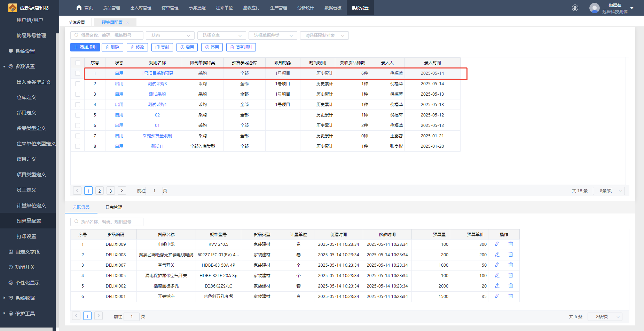Screen dimensions: 644x331
Task: Expand the 选择仓库 dropdown
Action: tap(222, 35)
